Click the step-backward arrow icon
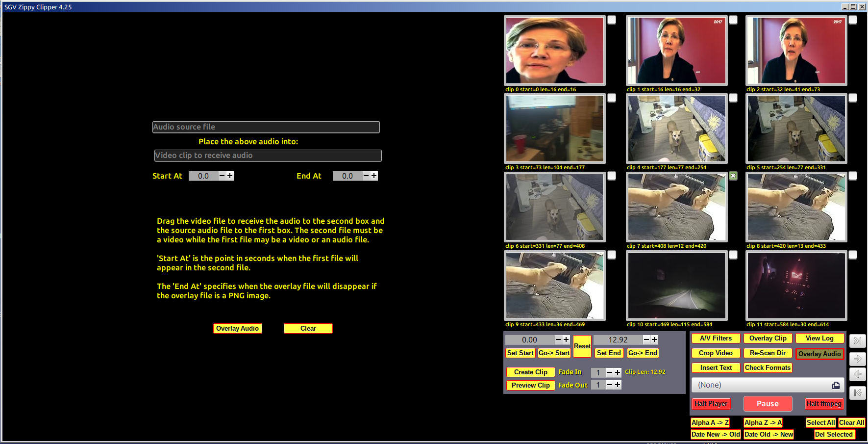 pos(857,374)
